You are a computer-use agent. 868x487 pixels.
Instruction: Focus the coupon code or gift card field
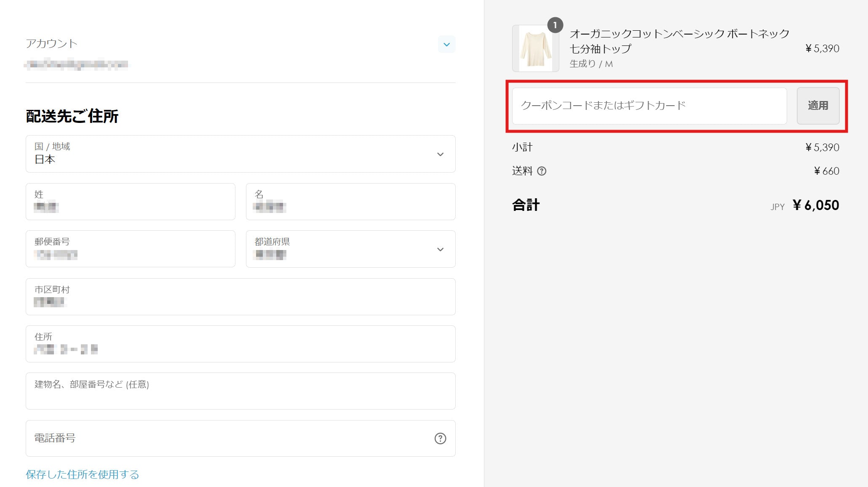649,106
